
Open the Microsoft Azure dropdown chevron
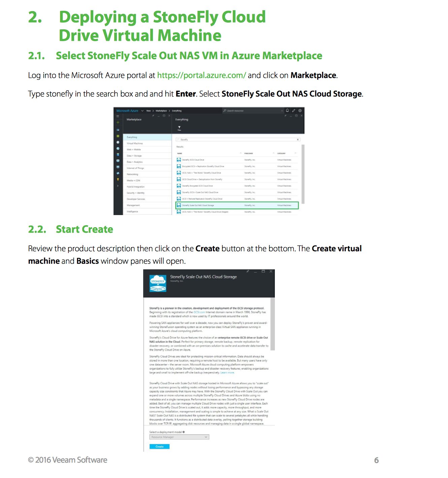pyautogui.click(x=142, y=111)
